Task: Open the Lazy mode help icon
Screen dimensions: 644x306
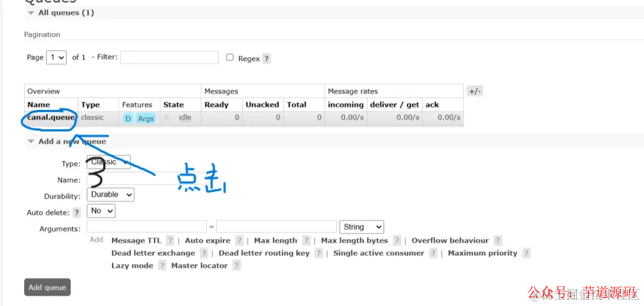Action: click(x=162, y=265)
